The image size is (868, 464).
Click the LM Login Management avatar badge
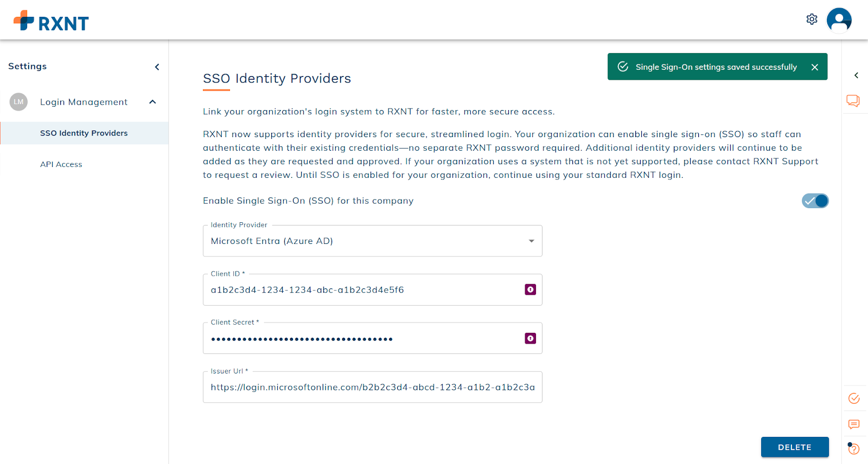(x=18, y=102)
